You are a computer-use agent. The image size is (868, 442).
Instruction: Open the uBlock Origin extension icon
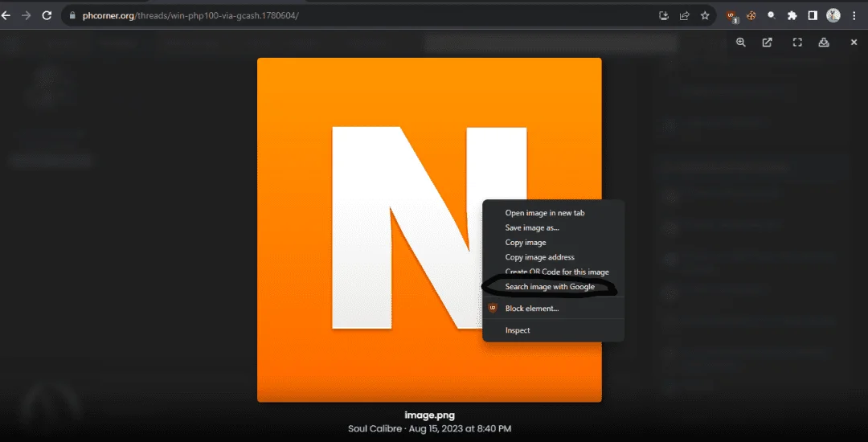[x=732, y=16]
